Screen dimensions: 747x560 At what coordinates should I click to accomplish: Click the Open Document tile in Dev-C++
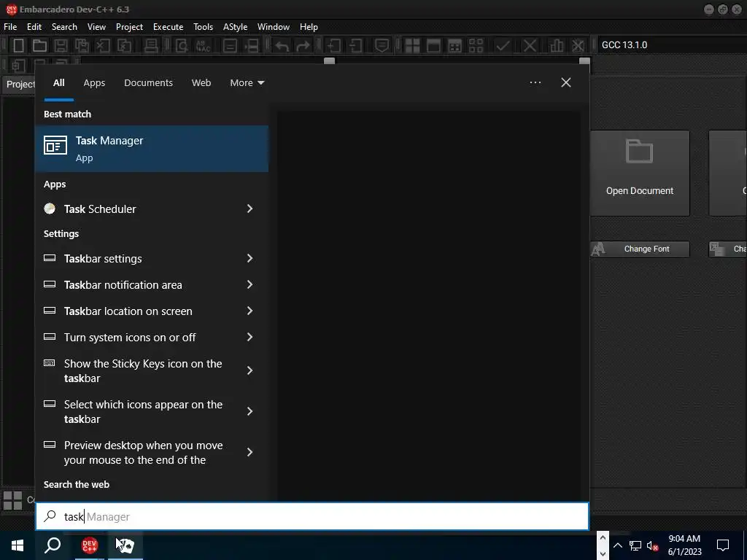coord(640,173)
